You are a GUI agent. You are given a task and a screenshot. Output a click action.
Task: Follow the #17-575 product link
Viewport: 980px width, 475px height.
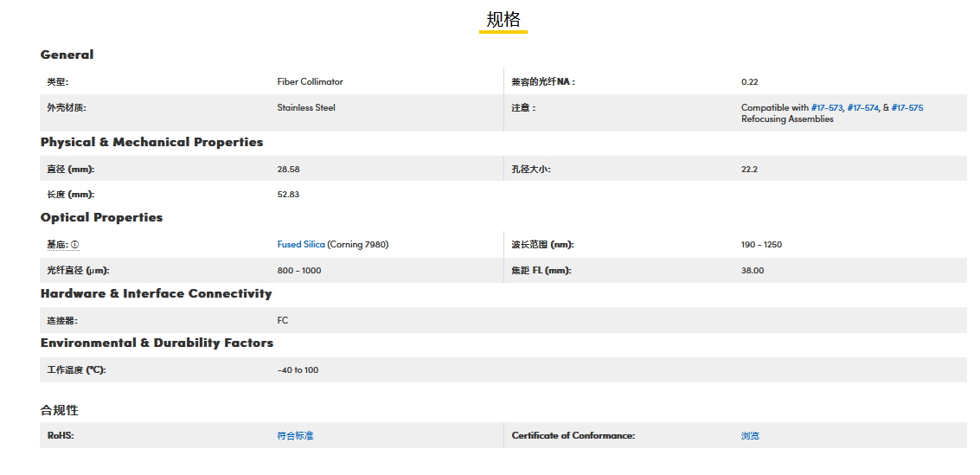[x=906, y=108]
